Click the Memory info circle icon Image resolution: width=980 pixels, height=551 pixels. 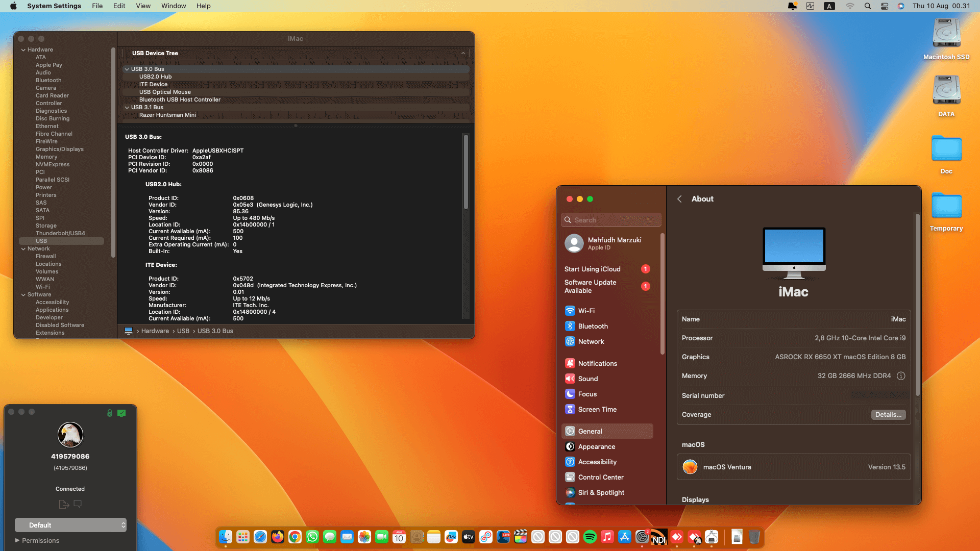point(901,376)
